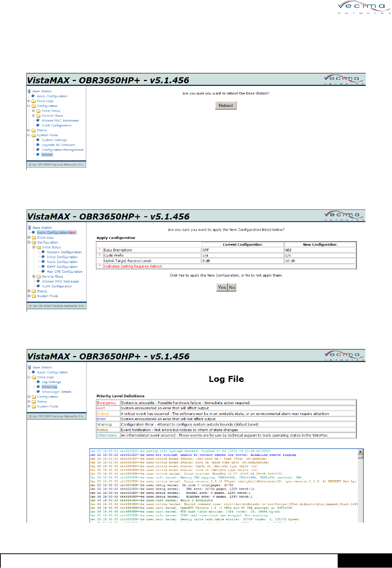Expand Status in the Apply Configuration screen tree
392x568 pixels.
click(29, 291)
